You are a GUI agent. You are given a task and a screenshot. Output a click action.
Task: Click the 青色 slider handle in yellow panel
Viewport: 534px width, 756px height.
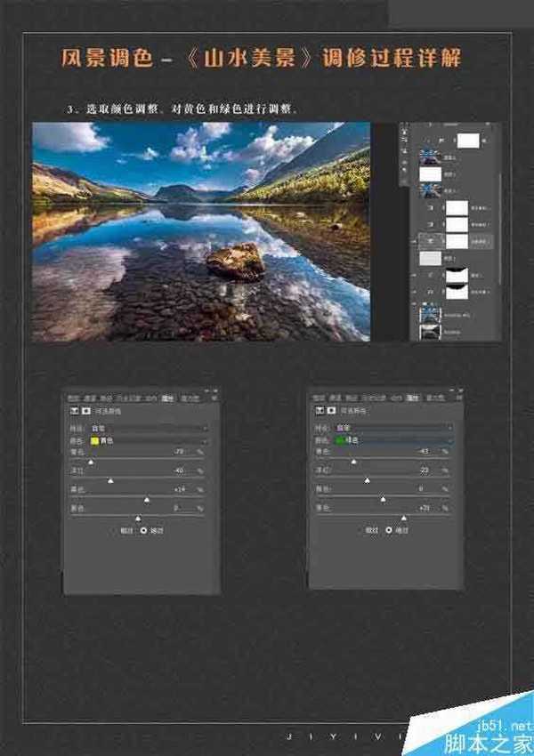coord(91,462)
